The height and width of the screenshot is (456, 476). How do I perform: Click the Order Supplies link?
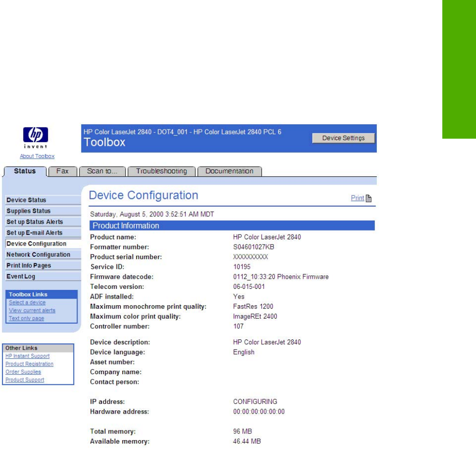[23, 372]
